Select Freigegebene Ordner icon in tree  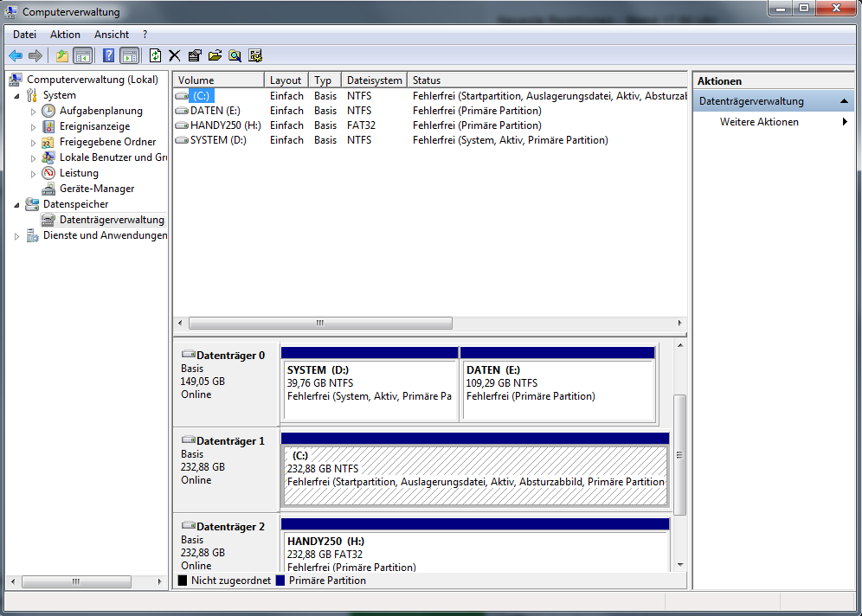click(48, 142)
